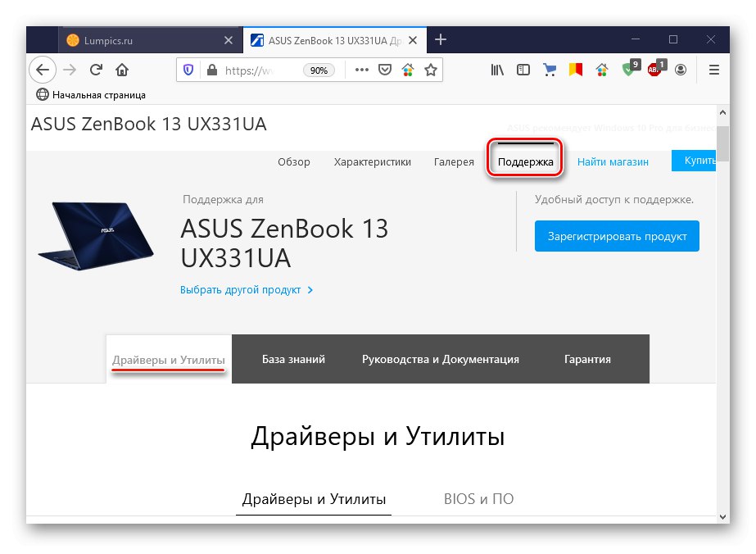756x554 pixels.
Task: Go back with the browser back arrow
Action: [43, 70]
